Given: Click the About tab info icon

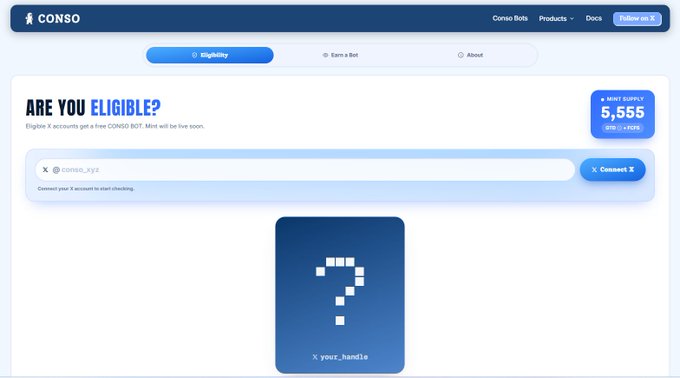Looking at the screenshot, I should pos(461,55).
